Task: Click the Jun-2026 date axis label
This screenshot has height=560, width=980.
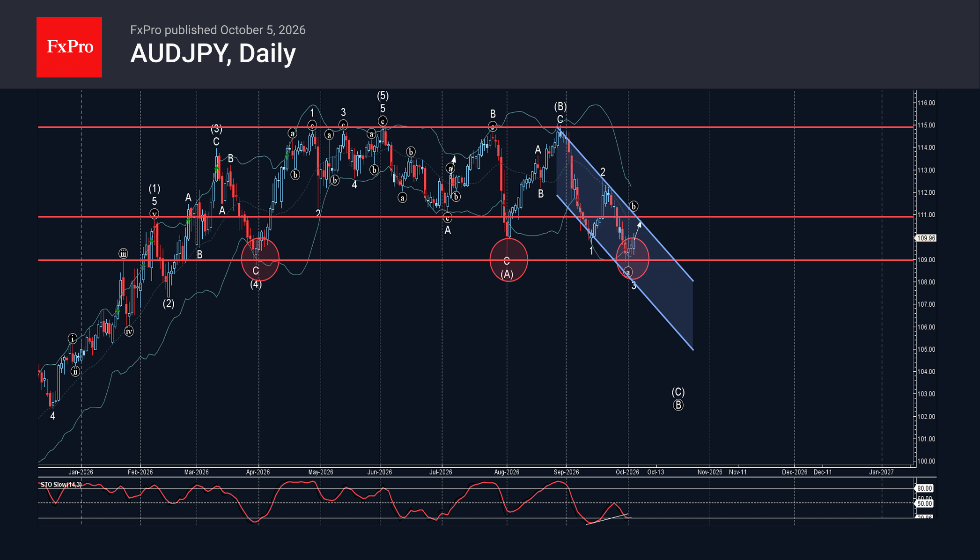Action: 379,472
